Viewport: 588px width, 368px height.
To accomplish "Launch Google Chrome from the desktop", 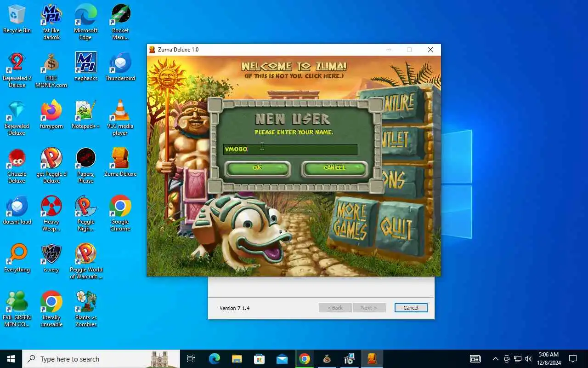I will click(x=120, y=213).
